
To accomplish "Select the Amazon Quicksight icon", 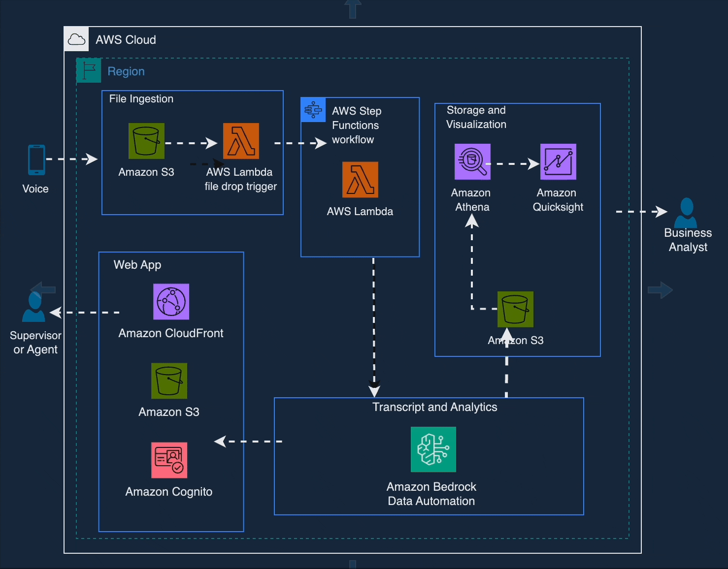I will pos(558,162).
